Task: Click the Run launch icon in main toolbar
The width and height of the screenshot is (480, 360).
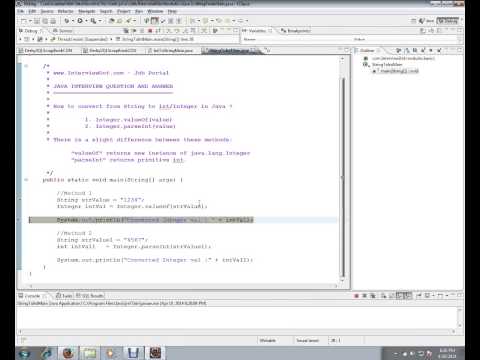Action: [x=80, y=21]
